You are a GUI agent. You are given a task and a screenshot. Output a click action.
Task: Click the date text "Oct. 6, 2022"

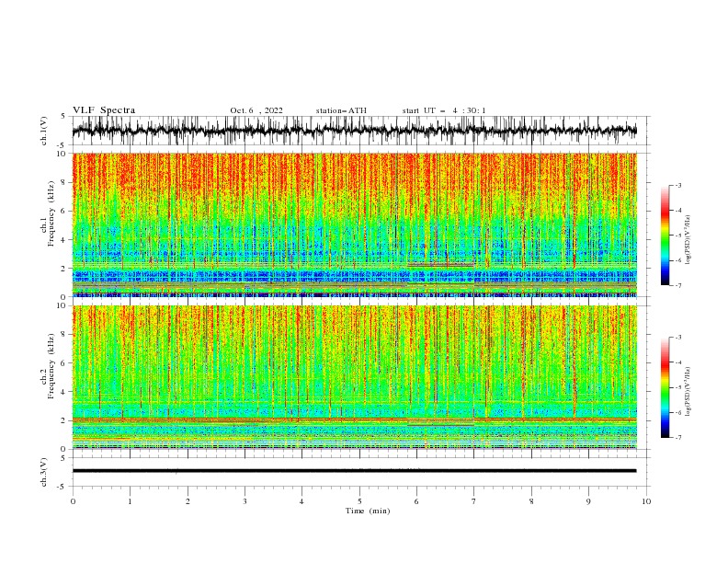[256, 110]
